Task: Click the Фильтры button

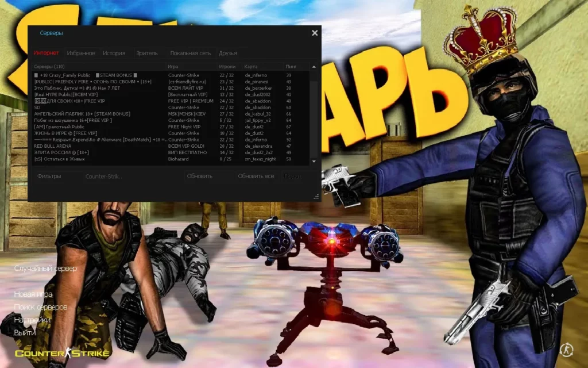Action: (49, 176)
